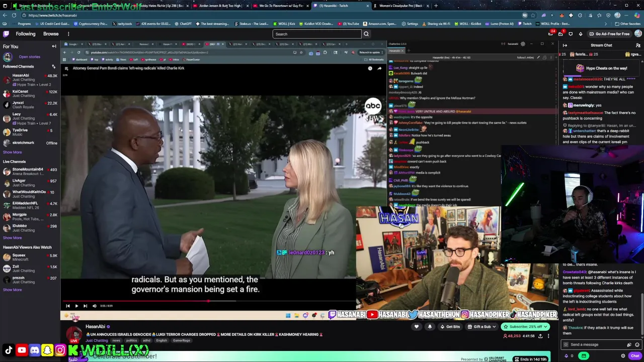
Task: Skip to next in embedded video
Action: (85, 306)
